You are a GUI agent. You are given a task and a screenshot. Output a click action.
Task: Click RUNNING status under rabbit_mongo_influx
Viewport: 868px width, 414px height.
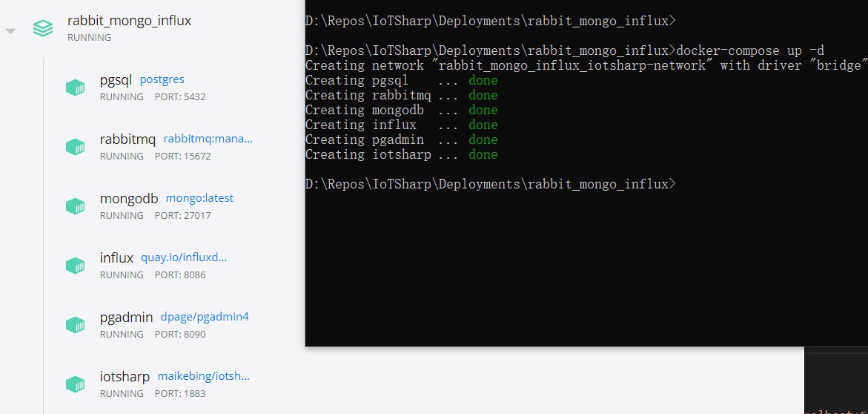click(89, 38)
